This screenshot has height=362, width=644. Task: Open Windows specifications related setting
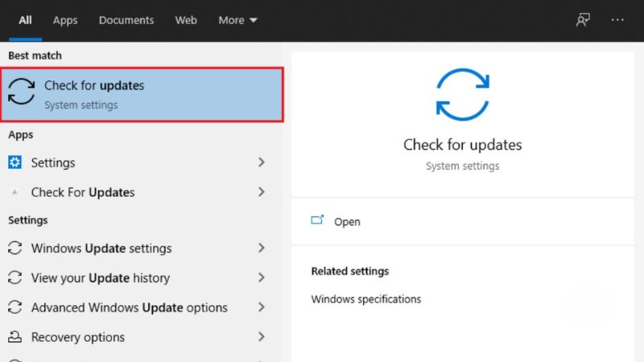point(366,299)
